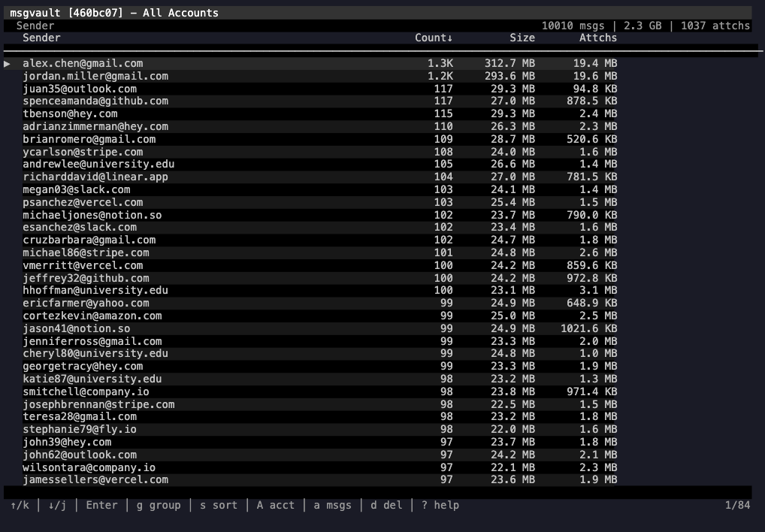Click the Size column header
This screenshot has width=765, height=532.
tap(522, 38)
